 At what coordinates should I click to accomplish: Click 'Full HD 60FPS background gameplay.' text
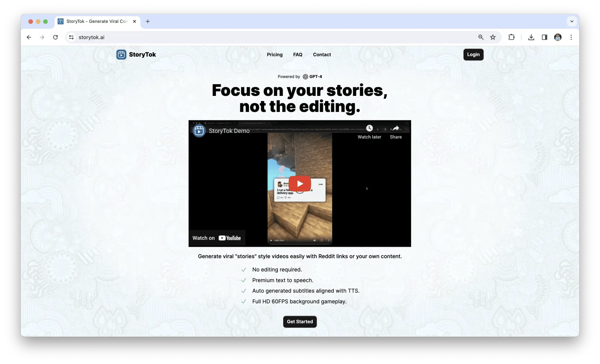click(299, 301)
